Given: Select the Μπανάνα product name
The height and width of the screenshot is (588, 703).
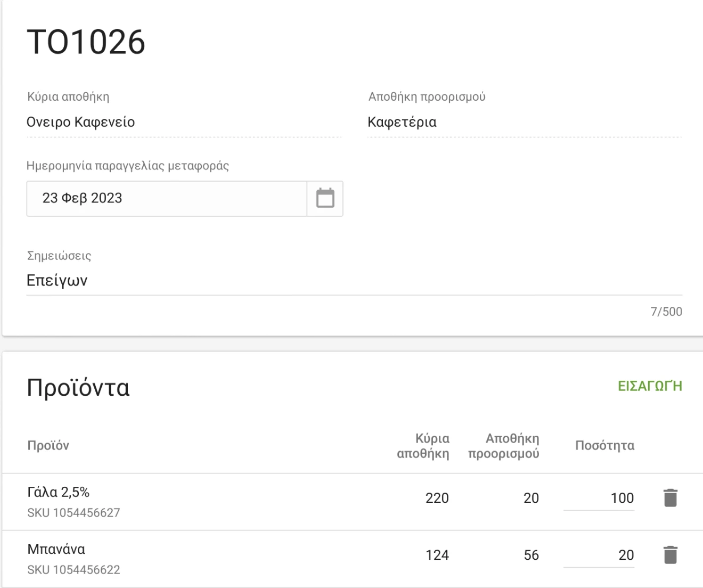Looking at the screenshot, I should click(x=56, y=549).
